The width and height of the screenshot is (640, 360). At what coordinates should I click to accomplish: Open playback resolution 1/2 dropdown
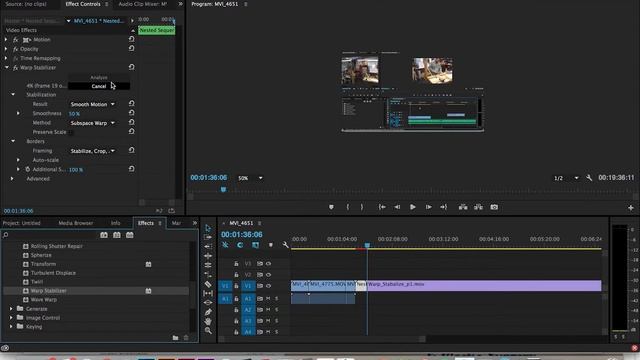[x=566, y=178]
